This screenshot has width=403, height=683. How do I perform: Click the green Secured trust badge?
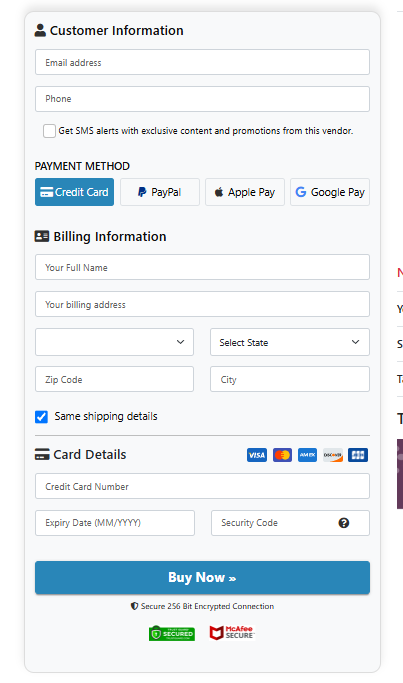[x=172, y=633]
